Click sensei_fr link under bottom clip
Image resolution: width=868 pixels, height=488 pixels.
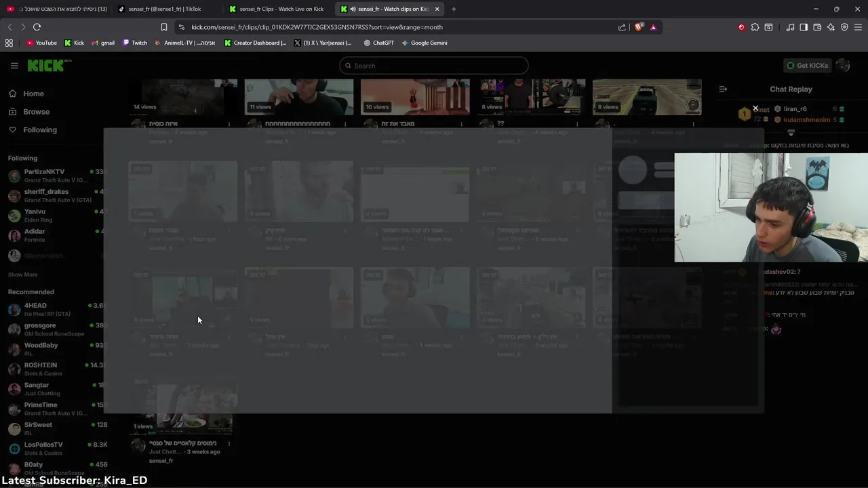pyautogui.click(x=161, y=461)
